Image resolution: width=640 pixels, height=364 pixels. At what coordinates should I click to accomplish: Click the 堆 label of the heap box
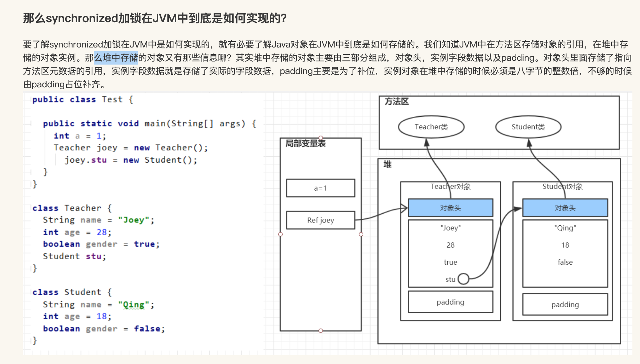point(387,164)
